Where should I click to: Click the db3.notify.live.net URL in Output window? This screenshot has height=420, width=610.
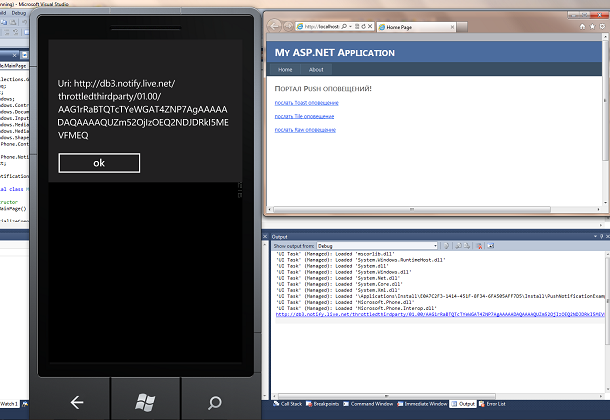pyautogui.click(x=440, y=315)
